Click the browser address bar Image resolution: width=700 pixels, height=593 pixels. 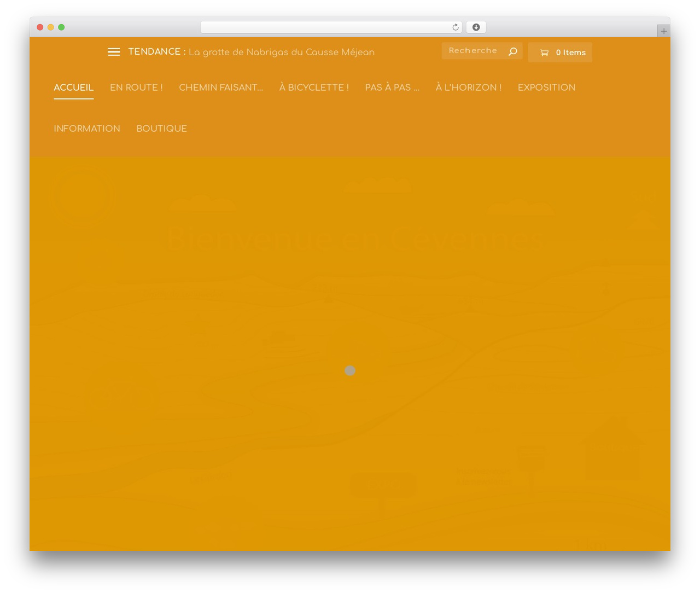[x=331, y=27]
